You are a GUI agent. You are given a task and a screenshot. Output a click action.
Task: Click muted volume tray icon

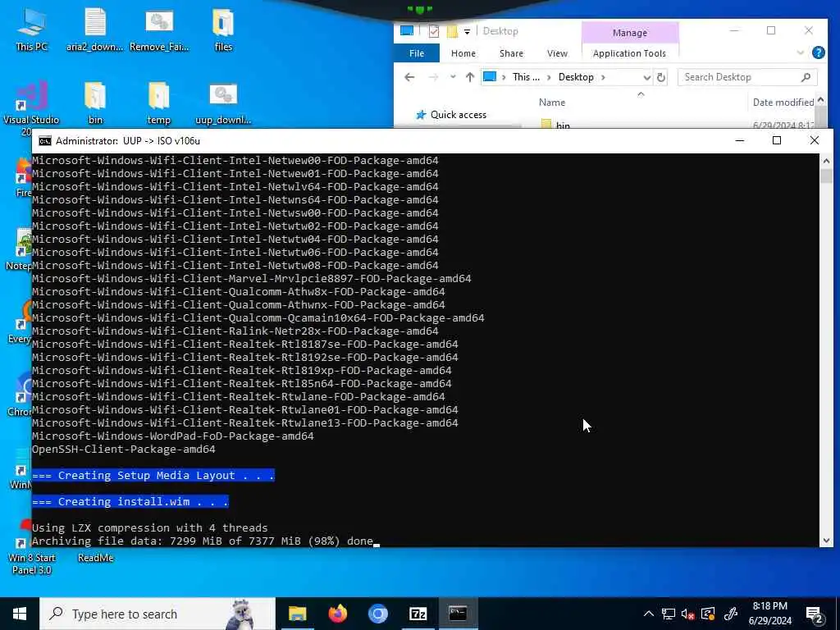(x=688, y=614)
